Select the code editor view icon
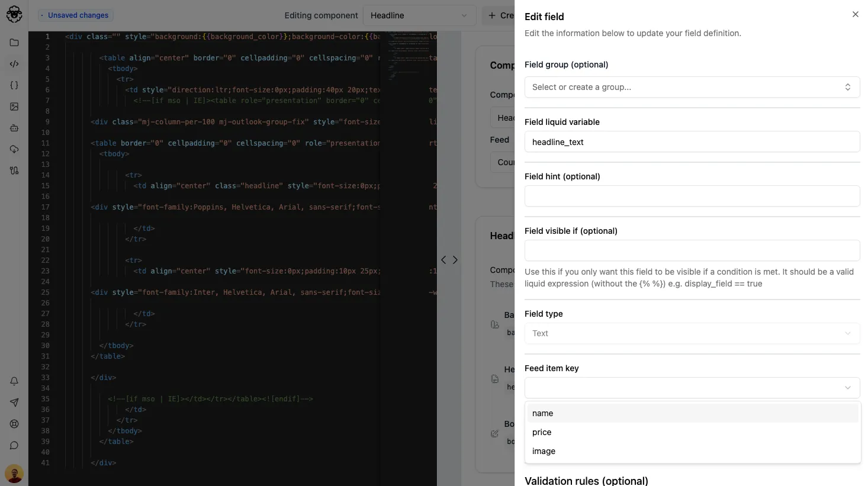The image size is (868, 486). 14,64
